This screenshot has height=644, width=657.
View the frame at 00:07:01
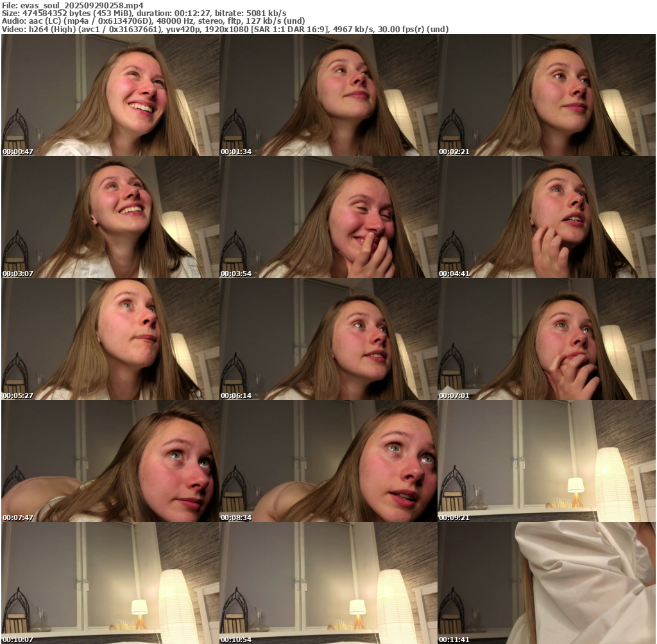tap(547, 339)
